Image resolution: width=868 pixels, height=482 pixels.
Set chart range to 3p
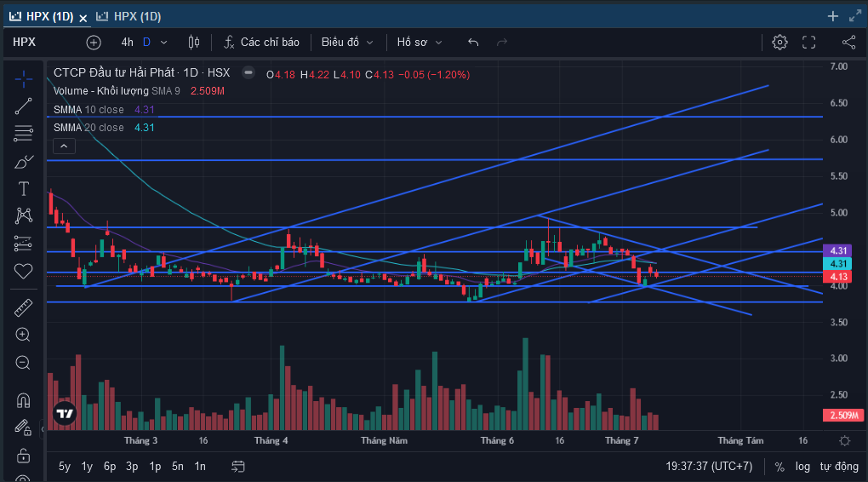132,467
